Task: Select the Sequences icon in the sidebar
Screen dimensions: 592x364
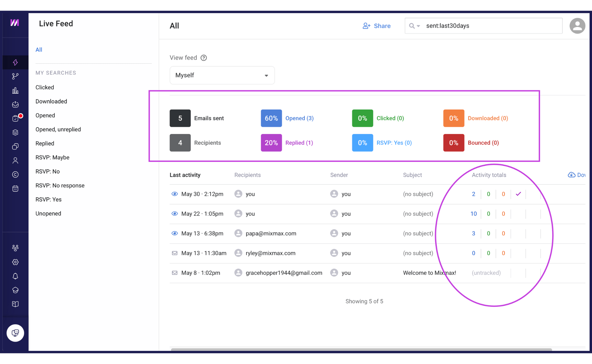Action: click(15, 76)
